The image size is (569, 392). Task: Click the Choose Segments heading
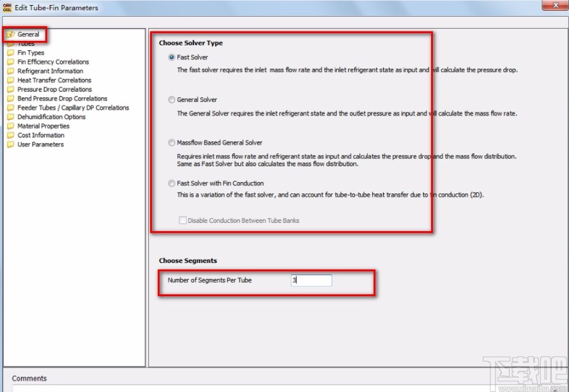pos(188,260)
